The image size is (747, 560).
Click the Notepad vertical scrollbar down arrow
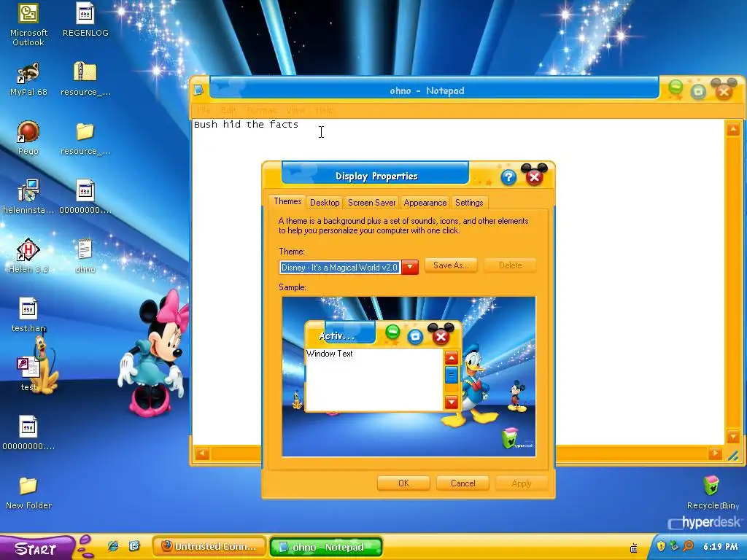click(x=732, y=436)
